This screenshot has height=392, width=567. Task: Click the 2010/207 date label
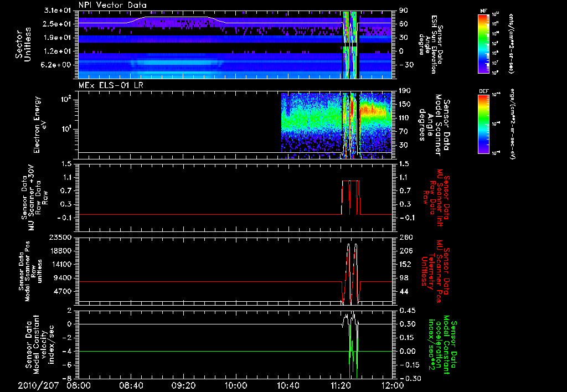click(39, 385)
